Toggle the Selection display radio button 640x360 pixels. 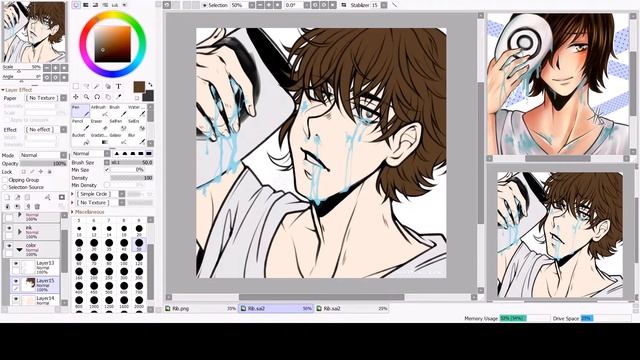(205, 5)
